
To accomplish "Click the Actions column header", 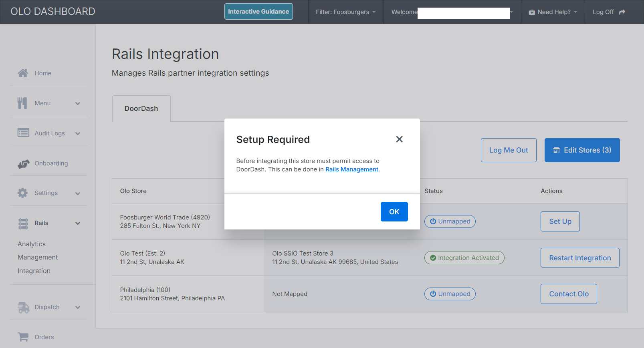I will [x=551, y=191].
